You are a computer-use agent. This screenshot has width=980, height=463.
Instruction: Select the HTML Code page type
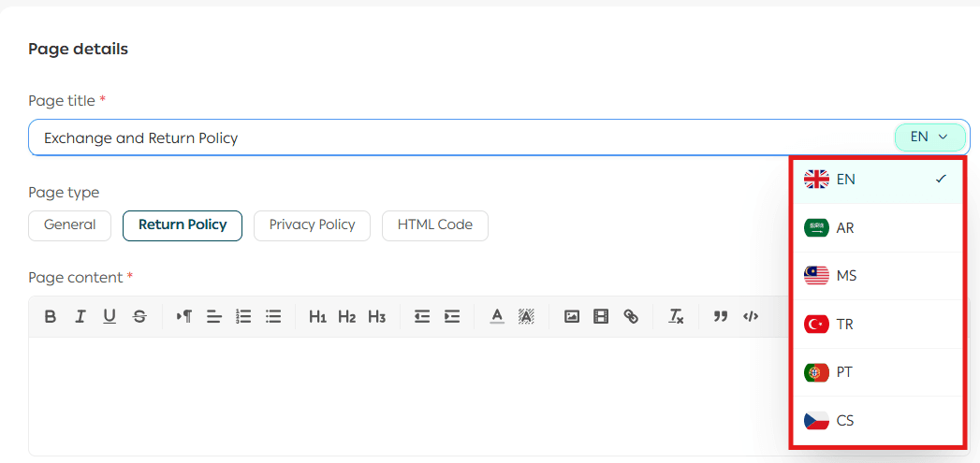pyautogui.click(x=434, y=225)
